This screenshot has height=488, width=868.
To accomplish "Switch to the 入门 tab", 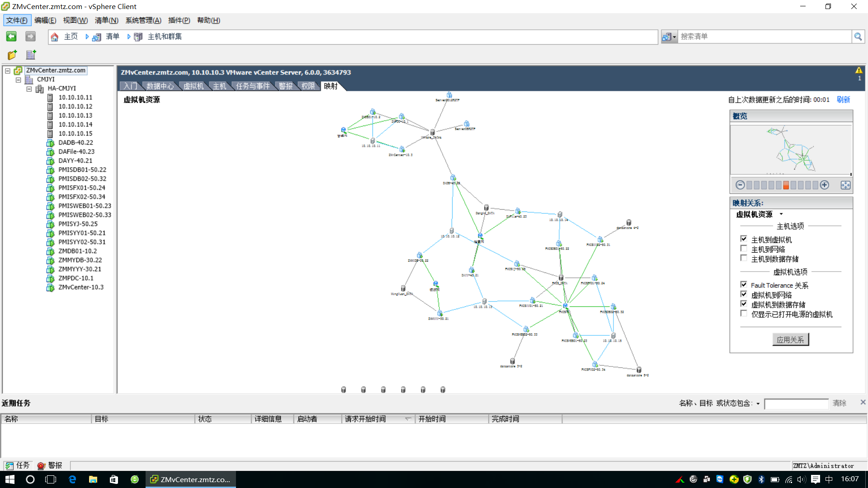I will 130,86.
